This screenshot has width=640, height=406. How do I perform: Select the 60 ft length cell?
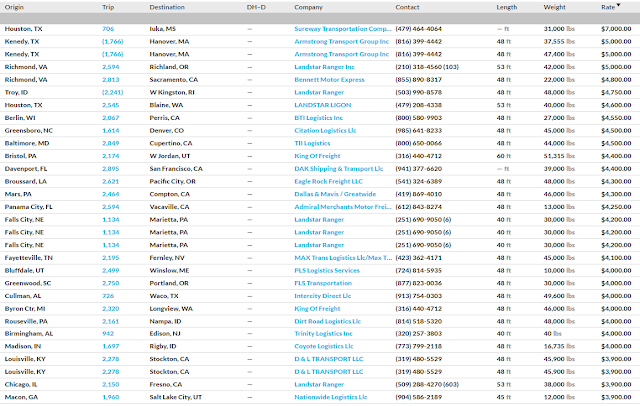tap(503, 156)
